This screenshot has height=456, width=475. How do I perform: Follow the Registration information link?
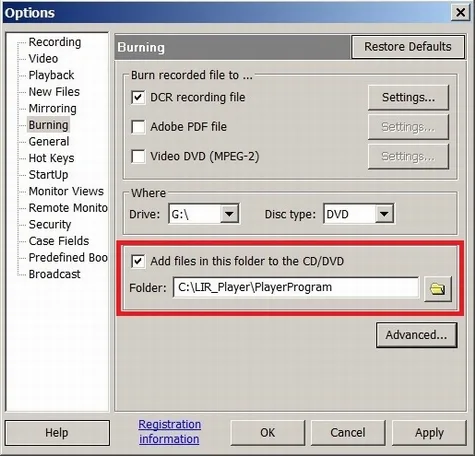(169, 431)
